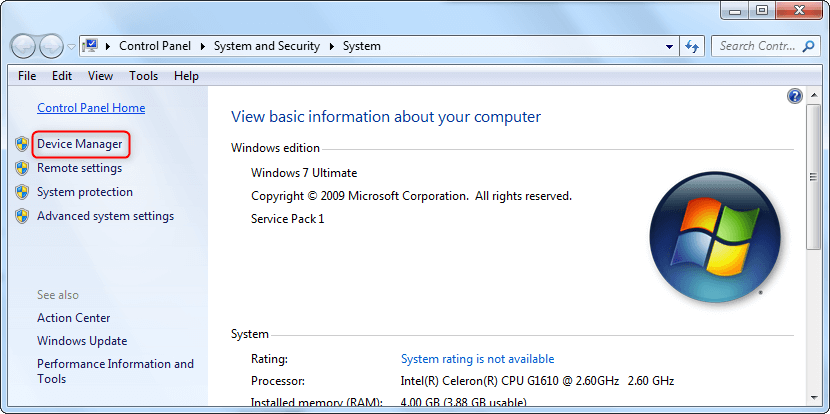Screen dimensions: 830x414
Task: Open Windows Update under See also
Action: (x=82, y=341)
